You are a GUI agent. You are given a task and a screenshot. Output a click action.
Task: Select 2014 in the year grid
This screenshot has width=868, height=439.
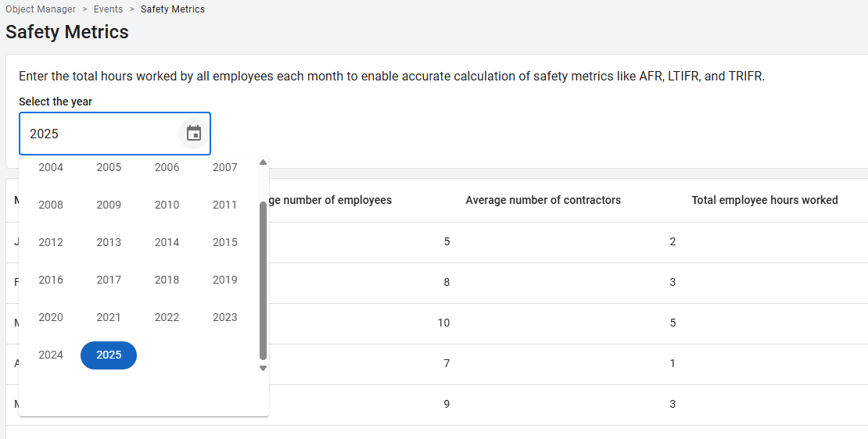pyautogui.click(x=167, y=242)
